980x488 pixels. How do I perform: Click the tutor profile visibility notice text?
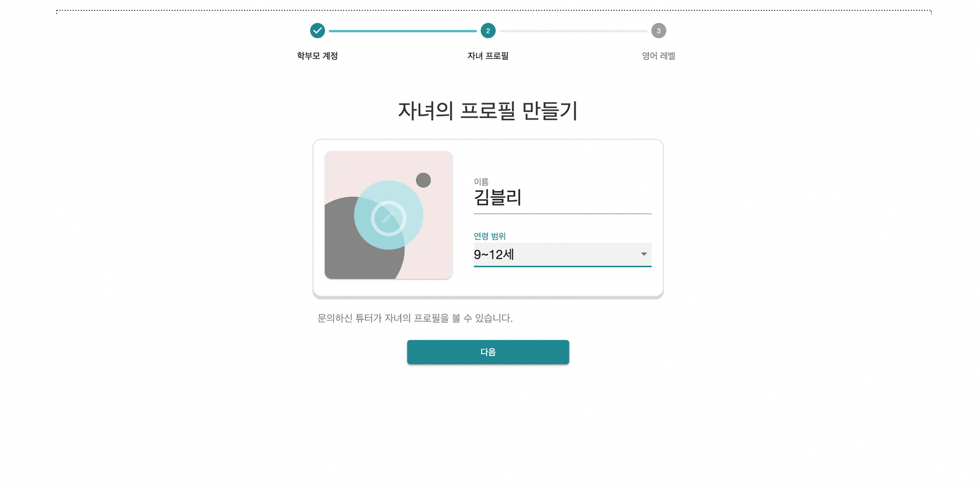point(415,318)
